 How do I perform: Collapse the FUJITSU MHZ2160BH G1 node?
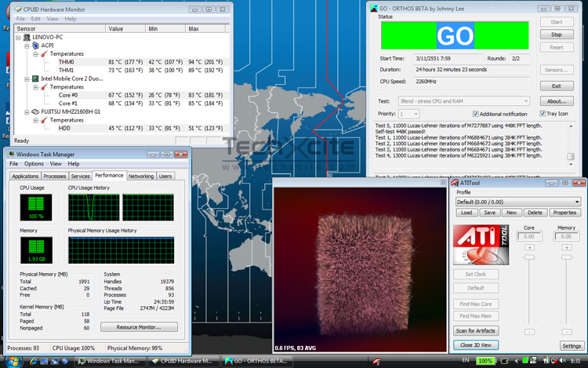click(x=27, y=111)
